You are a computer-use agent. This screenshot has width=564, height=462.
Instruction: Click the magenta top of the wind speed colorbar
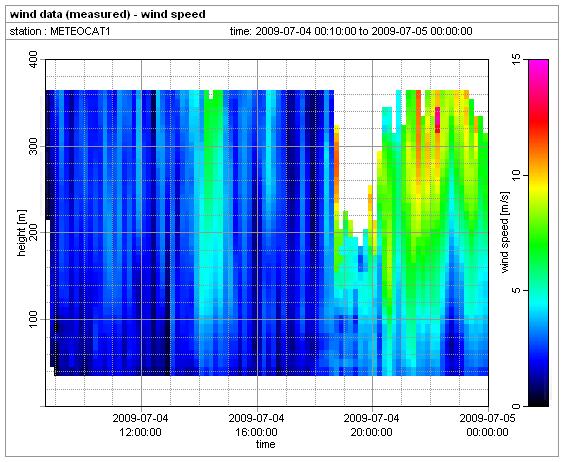pos(538,65)
